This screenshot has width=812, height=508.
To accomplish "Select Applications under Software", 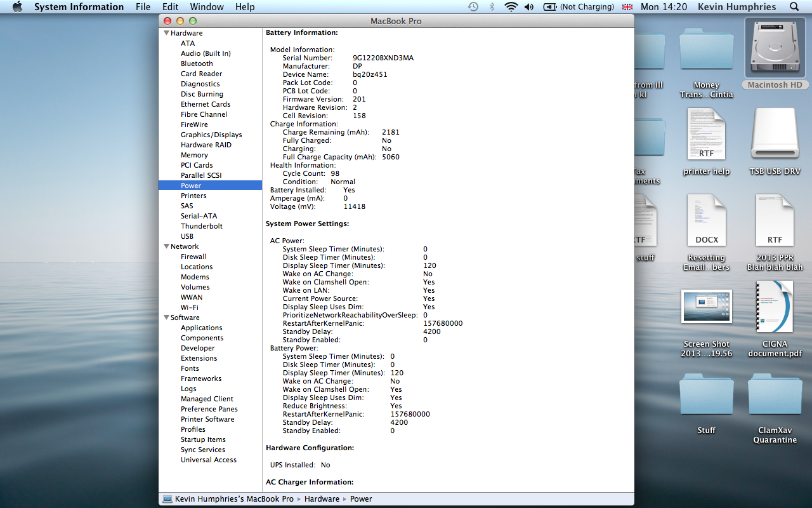I will coord(202,328).
